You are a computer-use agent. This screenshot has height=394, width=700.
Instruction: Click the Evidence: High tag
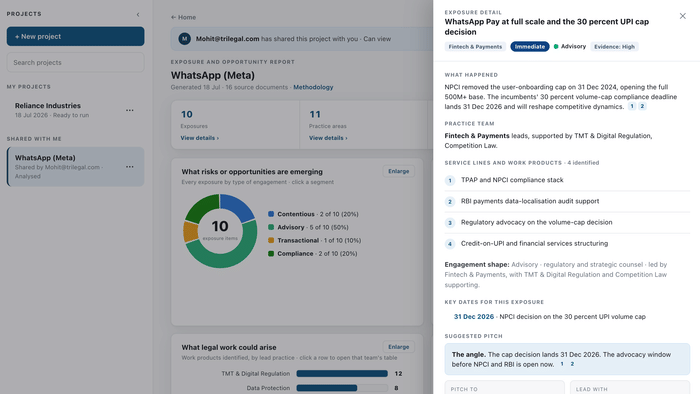[x=614, y=46]
